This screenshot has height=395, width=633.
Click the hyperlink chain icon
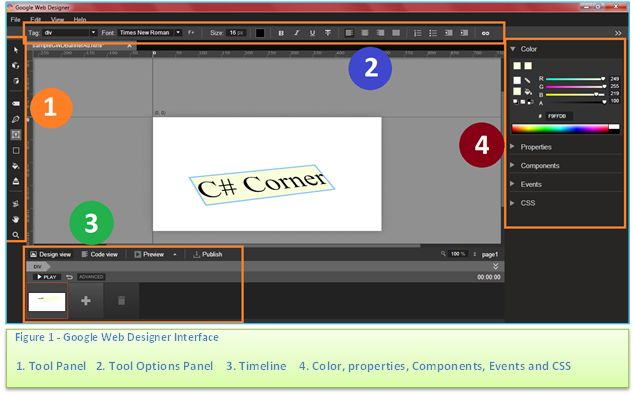(485, 33)
